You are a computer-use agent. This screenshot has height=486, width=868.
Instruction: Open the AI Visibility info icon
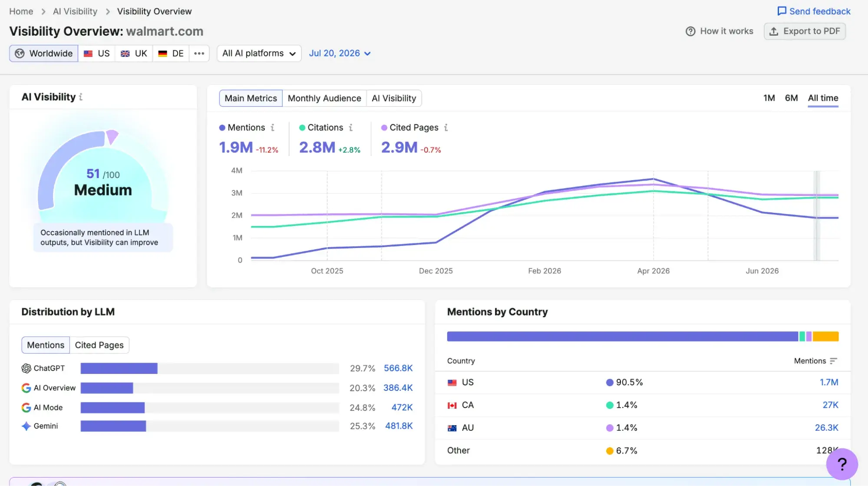click(81, 97)
